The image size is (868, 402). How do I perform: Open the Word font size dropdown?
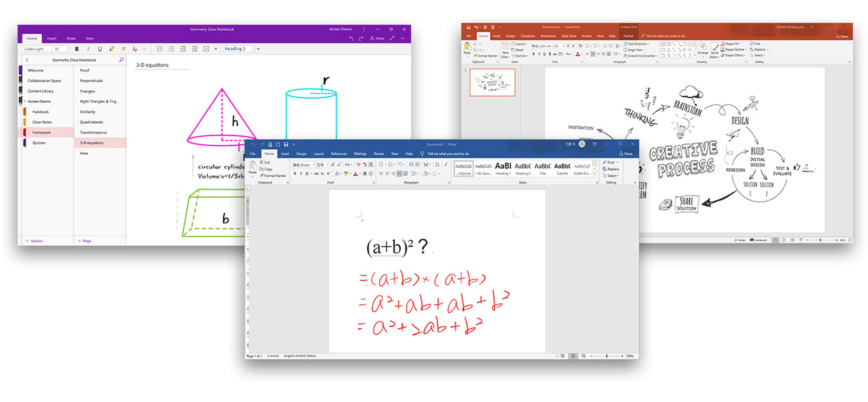point(327,164)
